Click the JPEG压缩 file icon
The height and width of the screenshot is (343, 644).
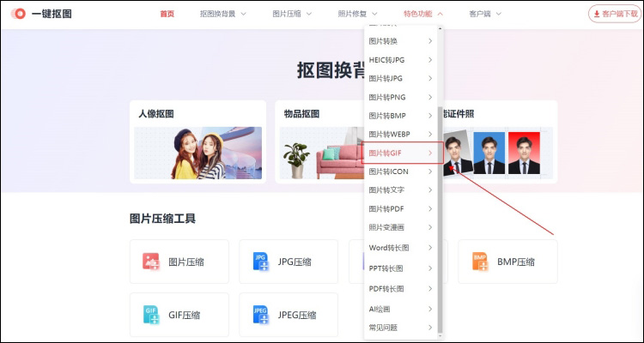click(x=261, y=315)
